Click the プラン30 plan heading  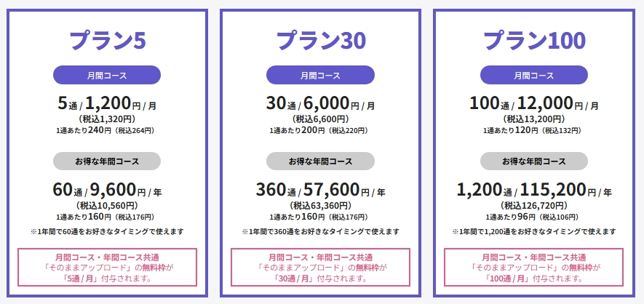tap(320, 40)
